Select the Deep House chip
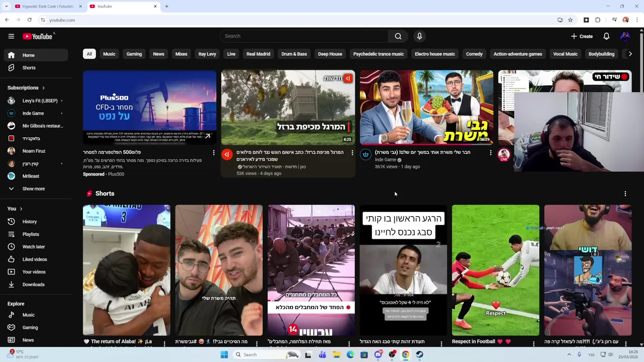The height and width of the screenshot is (362, 644). (330, 54)
